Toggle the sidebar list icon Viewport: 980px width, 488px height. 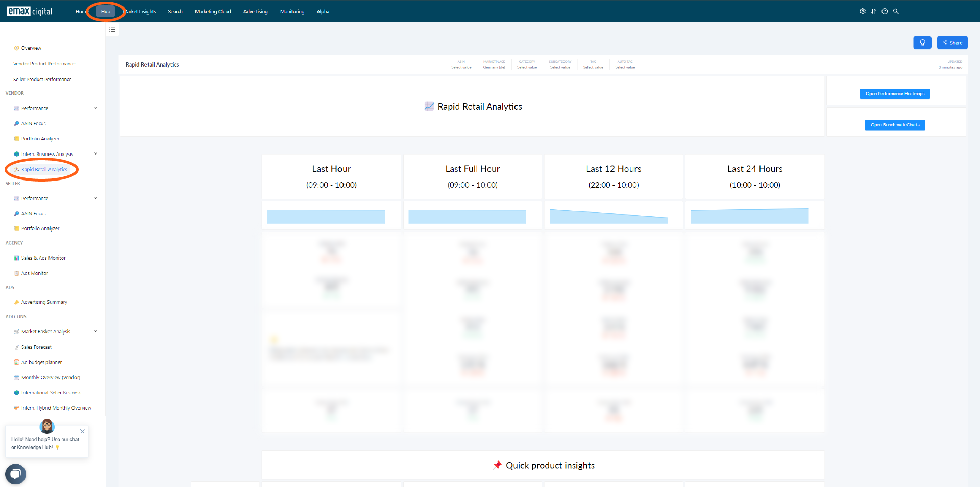(112, 30)
